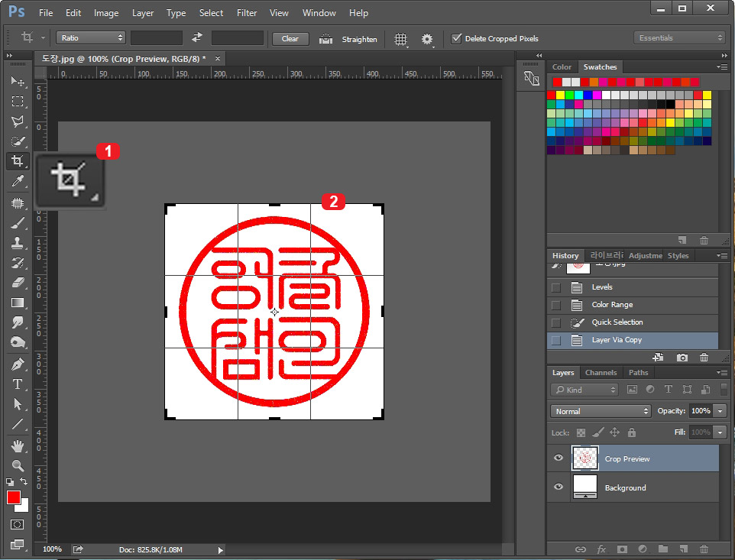735x560 pixels.
Task: Select the Brush tool
Action: click(18, 223)
